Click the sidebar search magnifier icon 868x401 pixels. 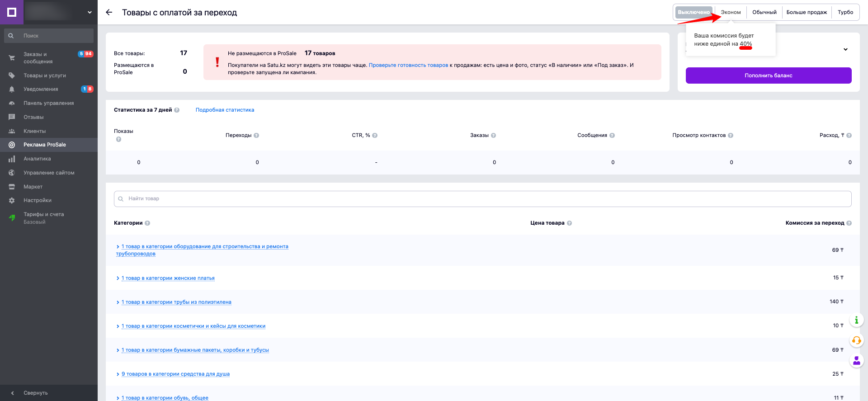tap(11, 36)
